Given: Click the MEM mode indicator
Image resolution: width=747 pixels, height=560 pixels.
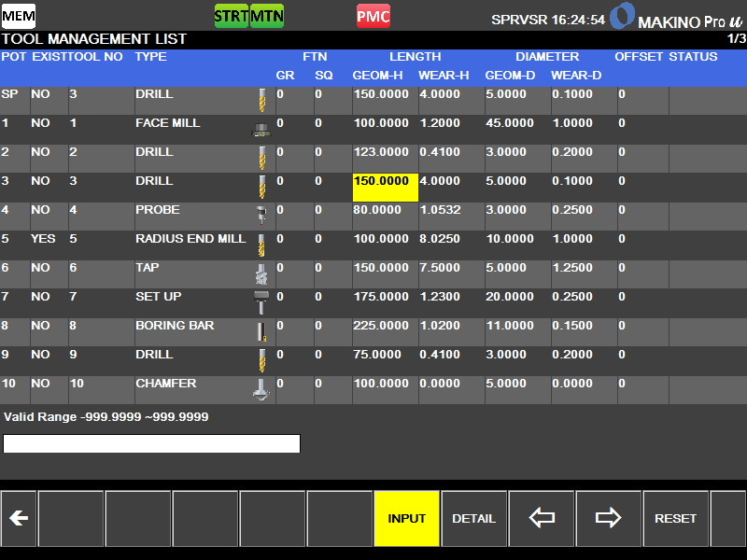Looking at the screenshot, I should (18, 16).
